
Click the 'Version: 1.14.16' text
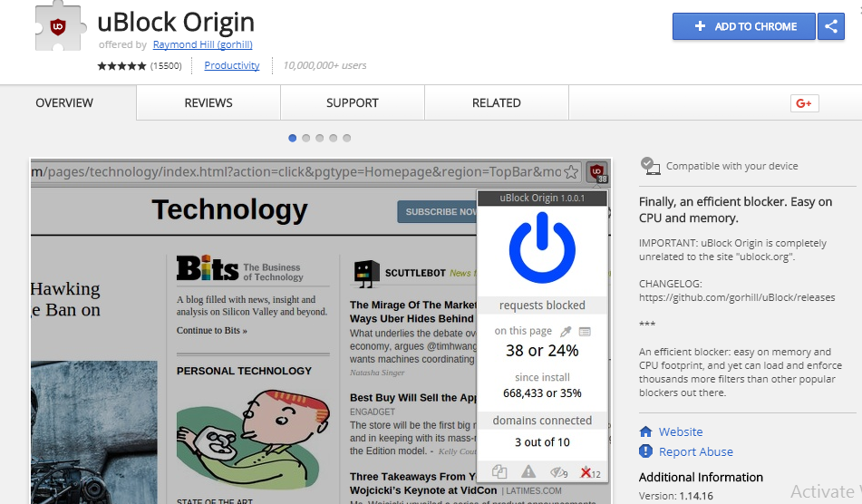pyautogui.click(x=675, y=496)
